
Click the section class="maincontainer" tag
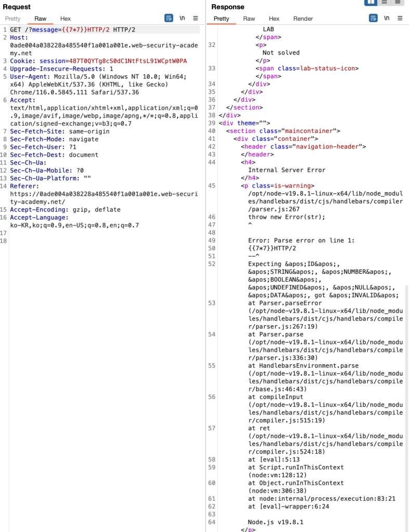(283, 131)
